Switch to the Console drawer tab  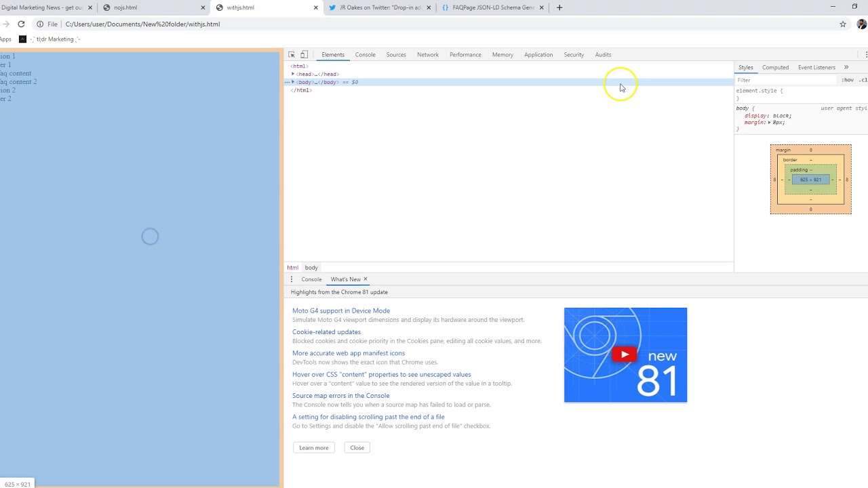tap(311, 279)
